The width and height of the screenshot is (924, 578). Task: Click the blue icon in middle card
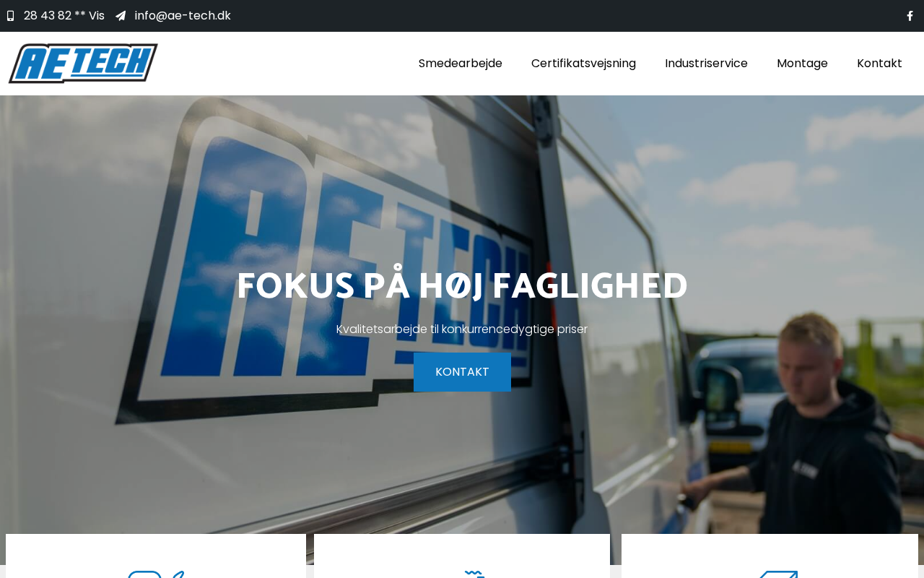pyautogui.click(x=474, y=574)
